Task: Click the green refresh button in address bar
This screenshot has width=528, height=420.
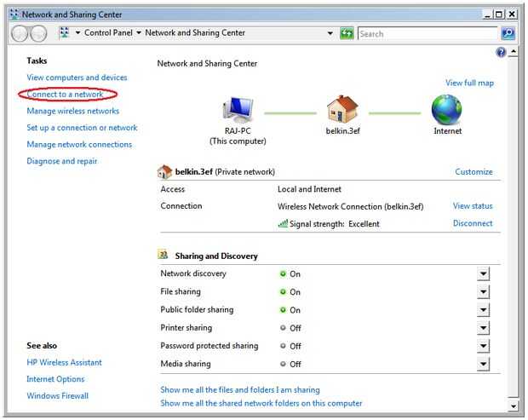Action: click(347, 33)
